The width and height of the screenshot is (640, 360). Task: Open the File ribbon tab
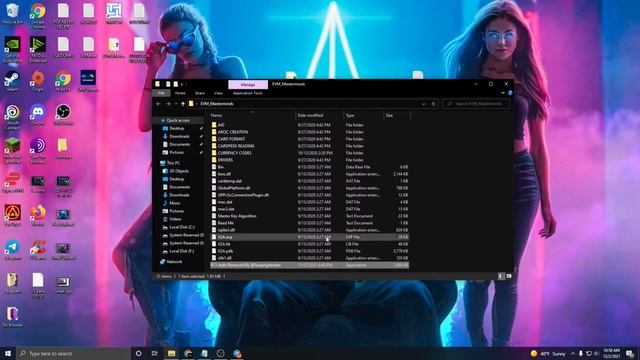162,93
